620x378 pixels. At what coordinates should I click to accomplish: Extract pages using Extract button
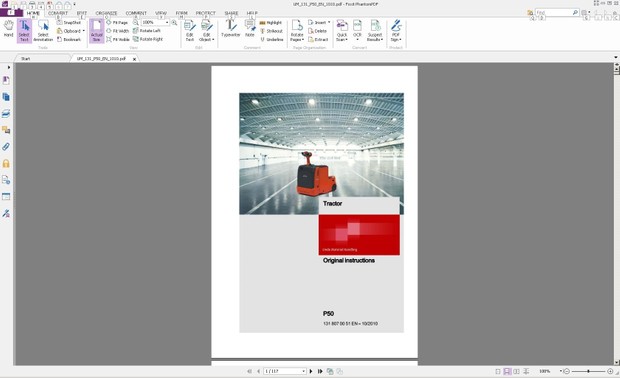[318, 39]
